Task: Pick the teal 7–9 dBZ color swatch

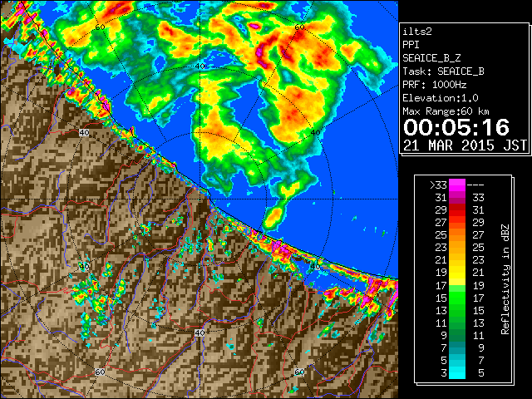Action: pos(457,347)
